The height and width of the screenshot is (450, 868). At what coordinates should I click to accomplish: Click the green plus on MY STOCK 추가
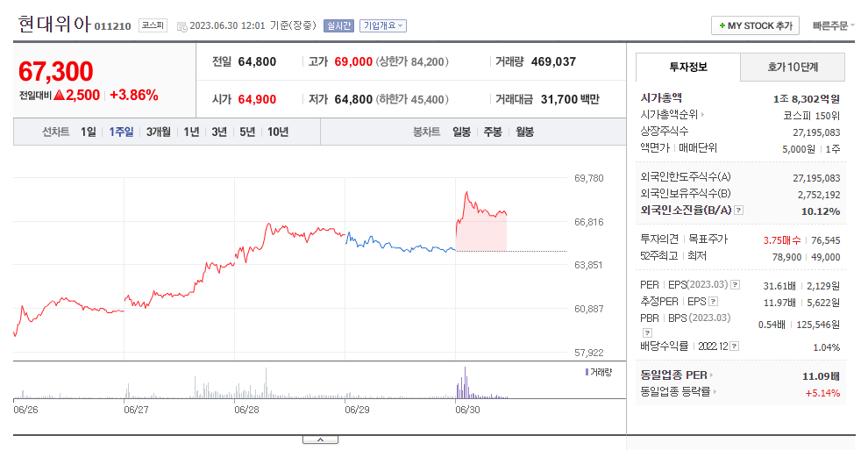[x=722, y=25]
